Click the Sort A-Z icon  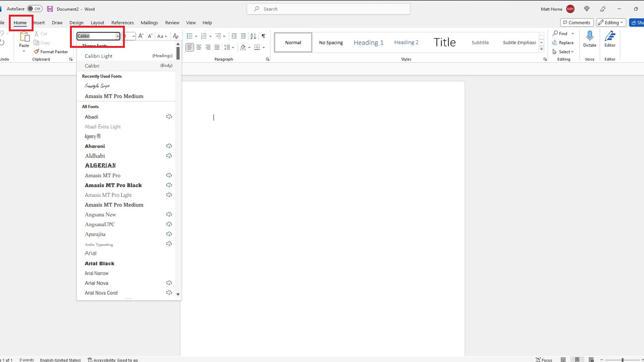pyautogui.click(x=253, y=36)
